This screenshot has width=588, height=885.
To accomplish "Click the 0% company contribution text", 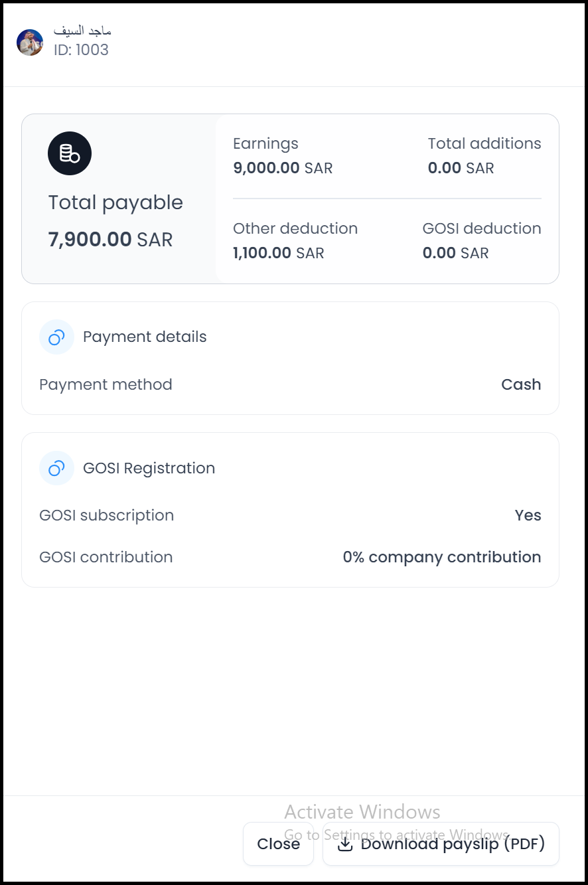I will 442,557.
